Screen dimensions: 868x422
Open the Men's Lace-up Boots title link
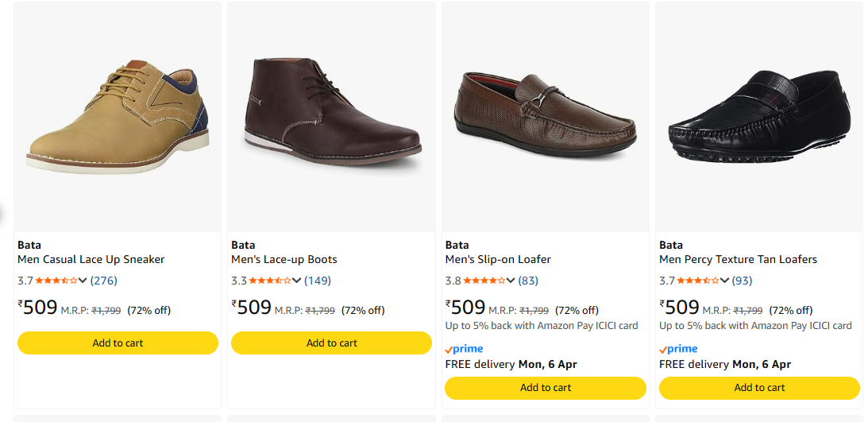pos(284,259)
